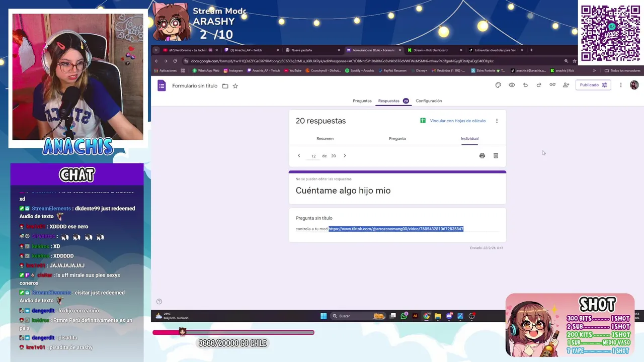Image resolution: width=644 pixels, height=362 pixels.
Task: Open Discord from the taskbar
Action: pyautogui.click(x=449, y=316)
